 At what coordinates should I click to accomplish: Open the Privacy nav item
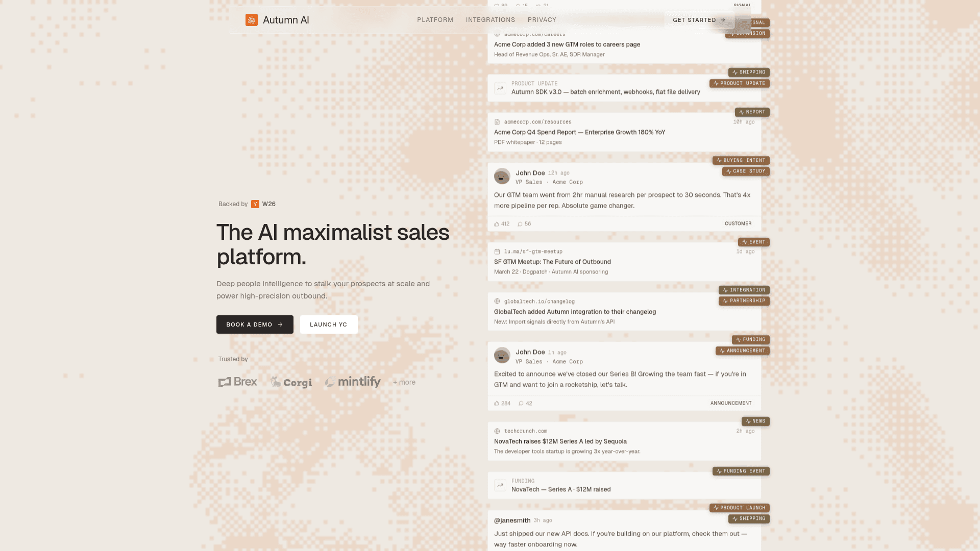[x=542, y=20]
